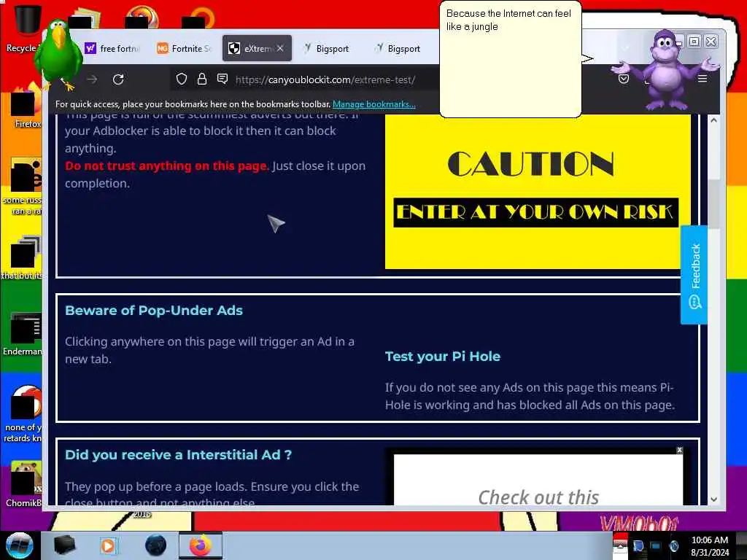
Task: Click the green parrot assistant character
Action: tap(59, 53)
